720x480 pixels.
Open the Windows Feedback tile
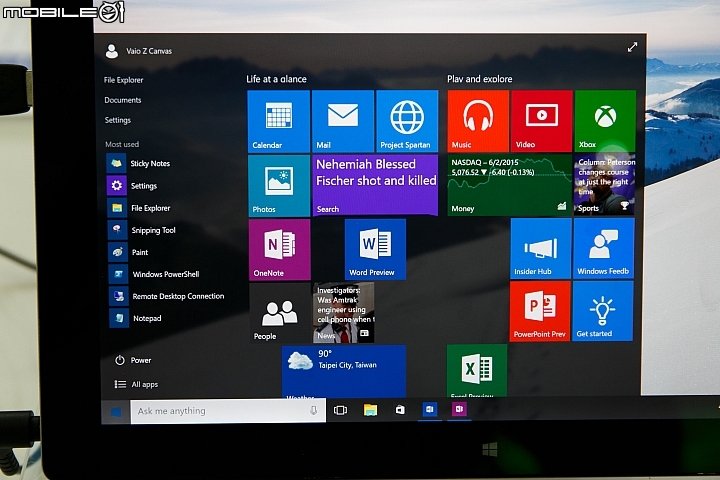coord(604,248)
